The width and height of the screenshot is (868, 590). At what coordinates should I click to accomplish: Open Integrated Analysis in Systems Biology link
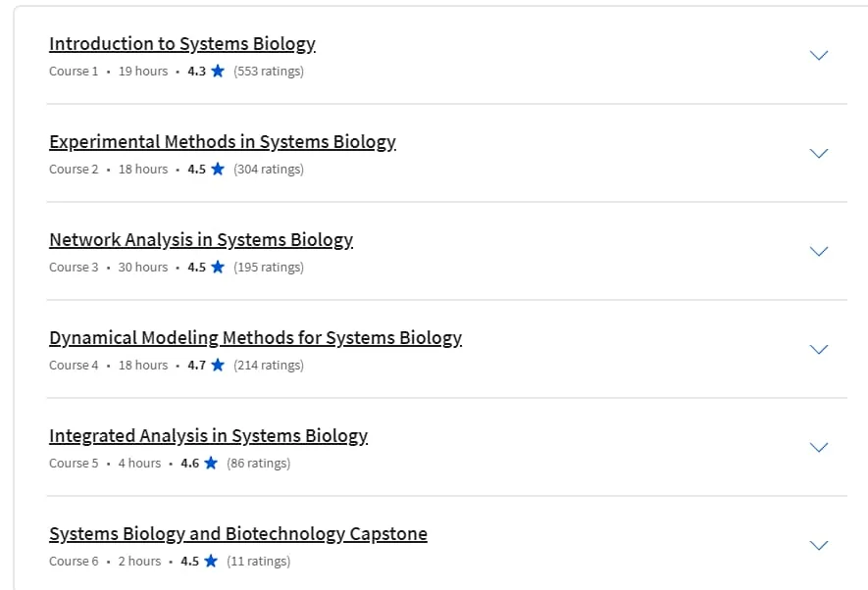tap(208, 436)
